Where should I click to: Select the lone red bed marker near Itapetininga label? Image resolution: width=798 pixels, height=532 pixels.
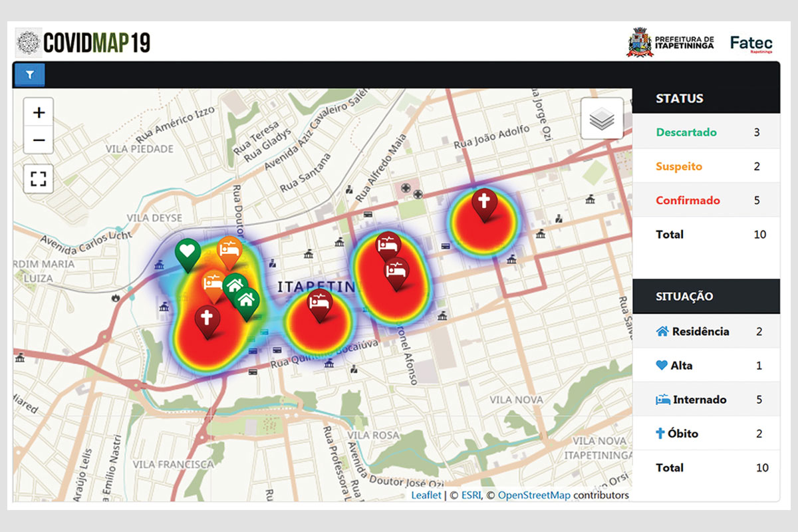(320, 303)
